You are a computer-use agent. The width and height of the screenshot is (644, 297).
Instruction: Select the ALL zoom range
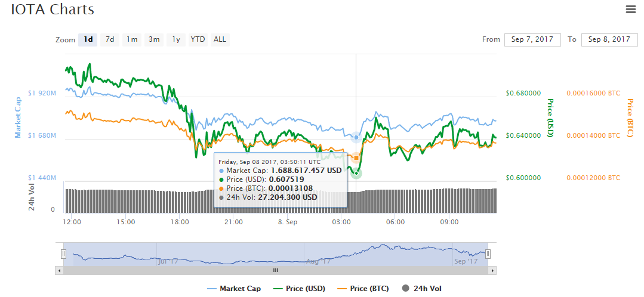tap(220, 40)
